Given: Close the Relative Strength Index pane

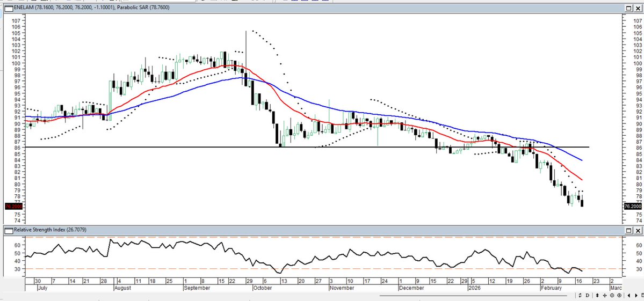Looking at the screenshot, I should 638,231.
